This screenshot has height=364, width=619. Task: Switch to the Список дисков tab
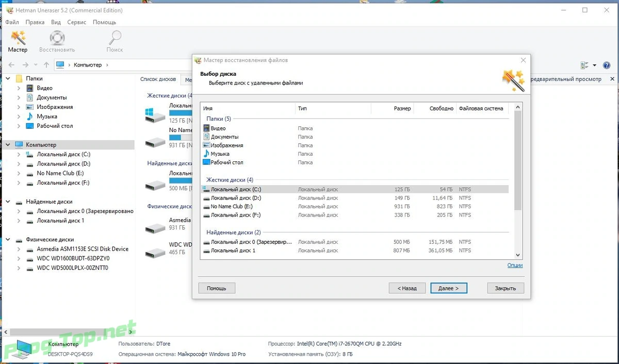[158, 79]
